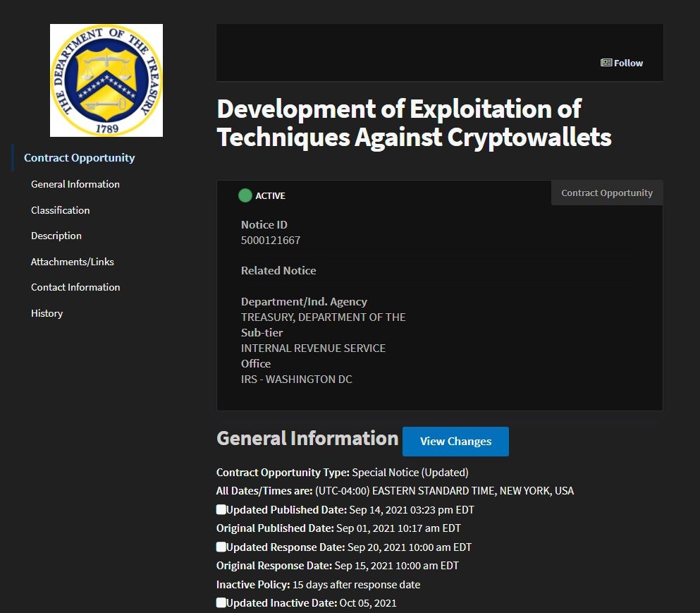The width and height of the screenshot is (700, 613).
Task: Click the Related Notice label
Action: click(278, 270)
